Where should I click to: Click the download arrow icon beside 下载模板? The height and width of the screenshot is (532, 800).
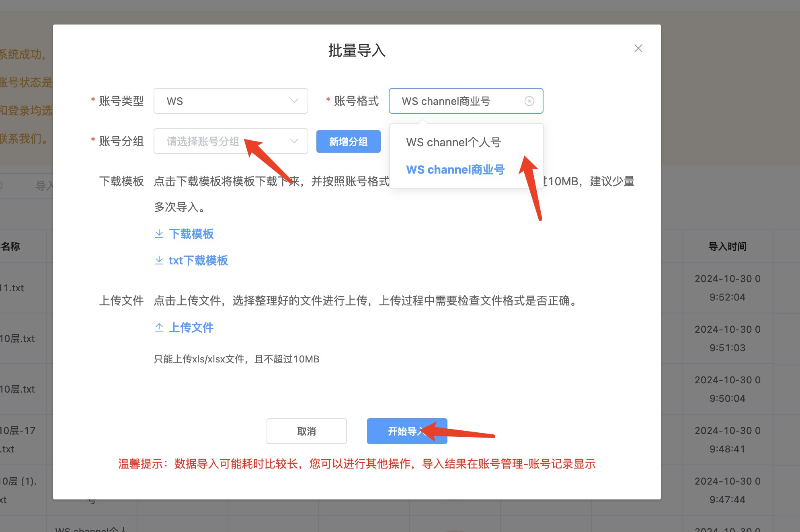[x=159, y=234]
